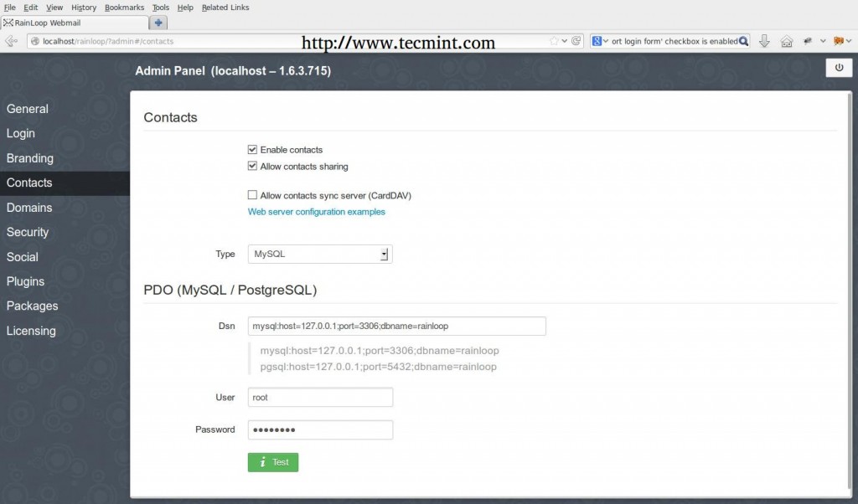Open a new browser tab with plus icon
The image size is (858, 504).
tap(158, 23)
